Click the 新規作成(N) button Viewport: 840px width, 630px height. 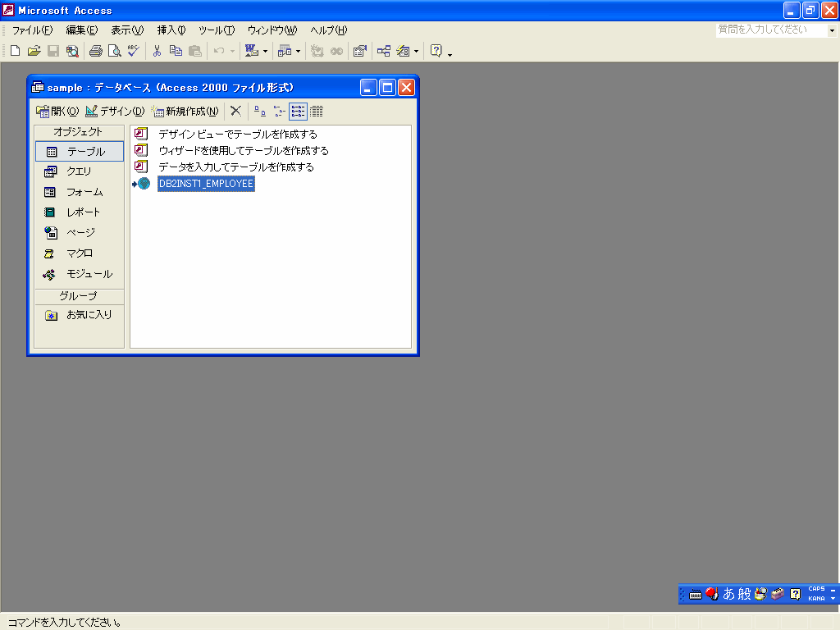point(185,111)
